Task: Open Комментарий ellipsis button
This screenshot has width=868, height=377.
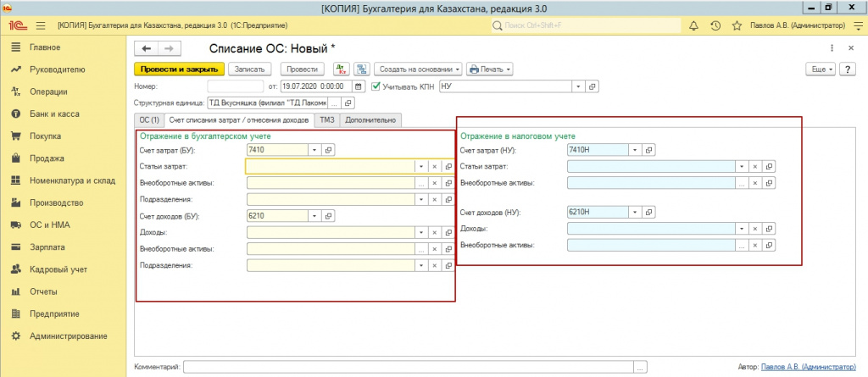Action: (x=640, y=367)
